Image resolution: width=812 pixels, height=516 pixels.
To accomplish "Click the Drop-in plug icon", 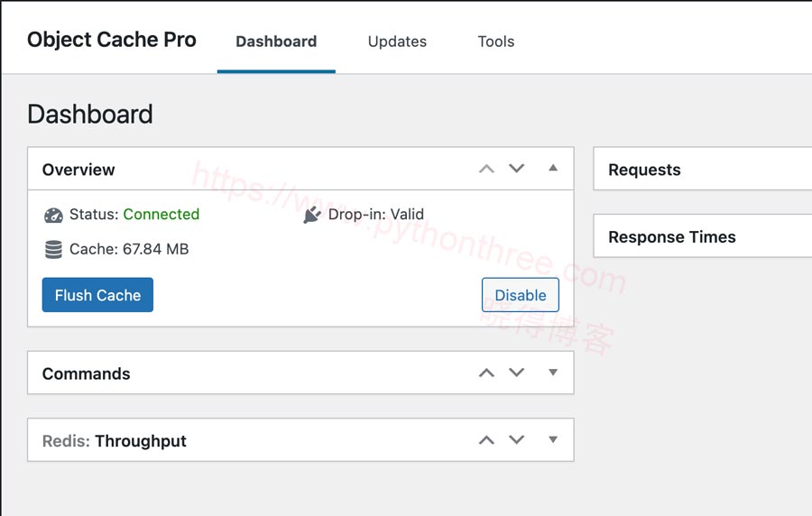I will pos(312,215).
